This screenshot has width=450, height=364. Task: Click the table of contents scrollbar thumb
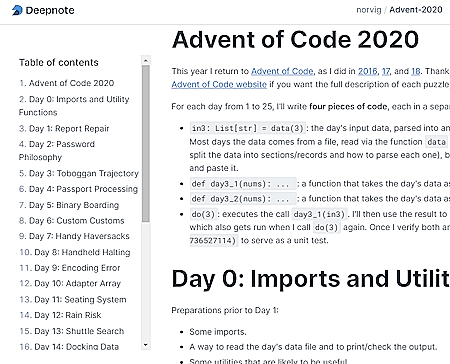pyautogui.click(x=146, y=144)
